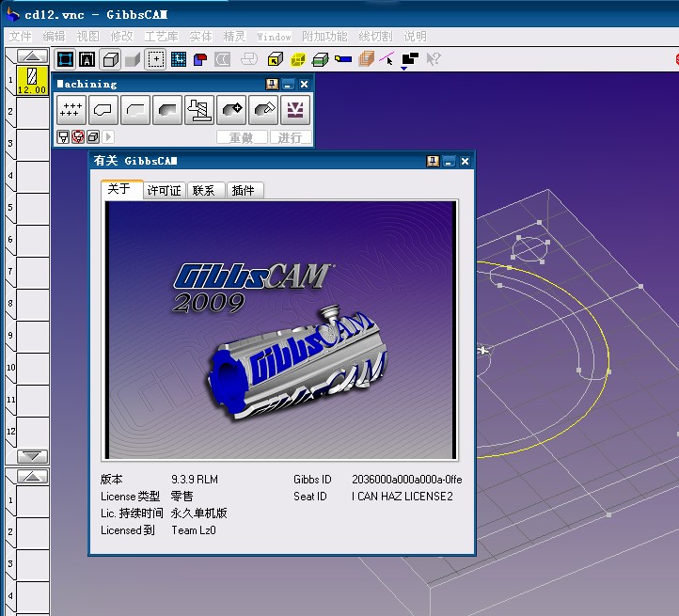Viewport: 679px width, 616px height.
Task: Open the 修改 menu
Action: click(x=121, y=37)
